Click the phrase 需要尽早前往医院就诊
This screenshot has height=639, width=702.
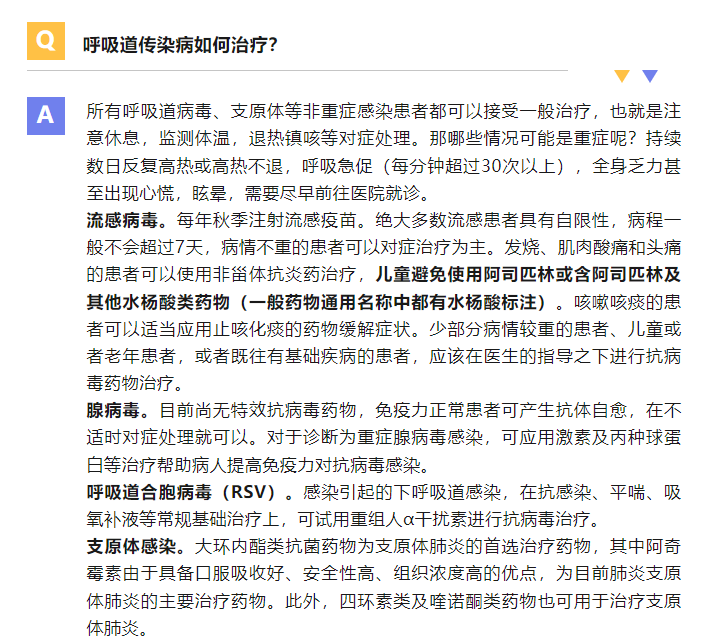pyautogui.click(x=332, y=193)
